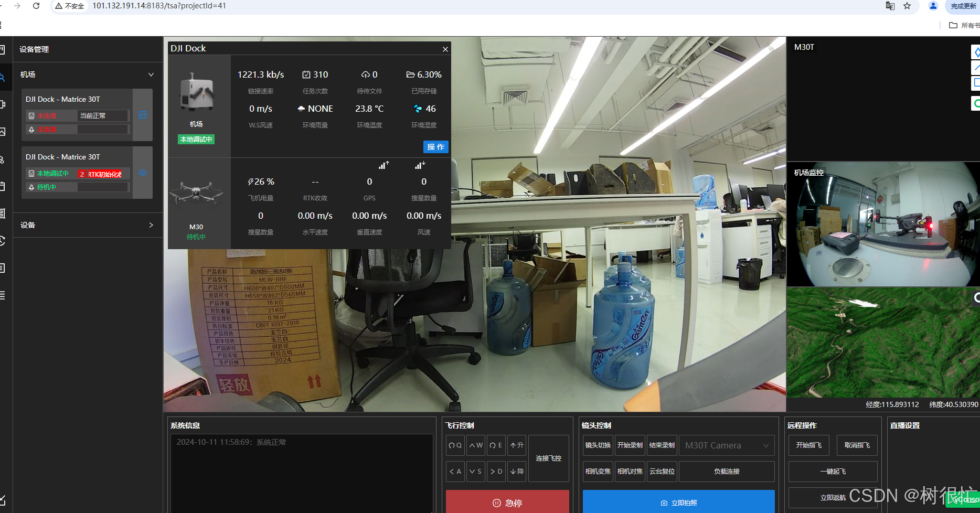
Task: Click the M30 drone image in panel
Action: [x=196, y=193]
